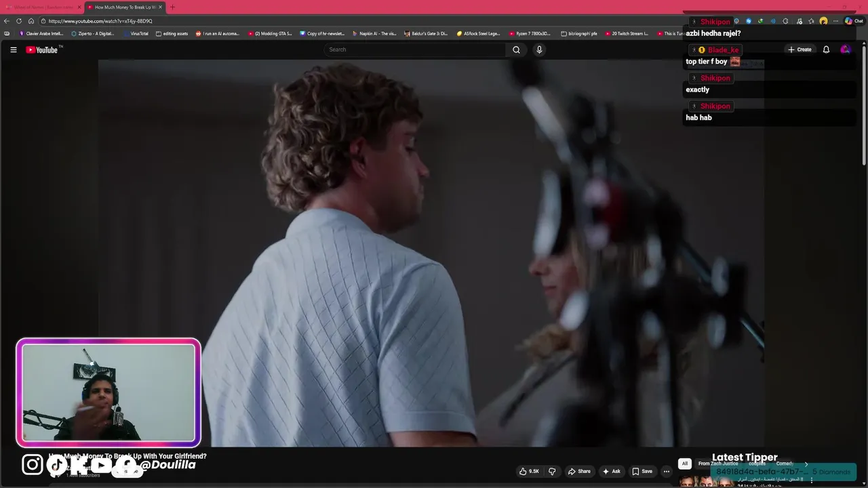Click the Ask button under the video
The width and height of the screenshot is (868, 488).
(611, 471)
